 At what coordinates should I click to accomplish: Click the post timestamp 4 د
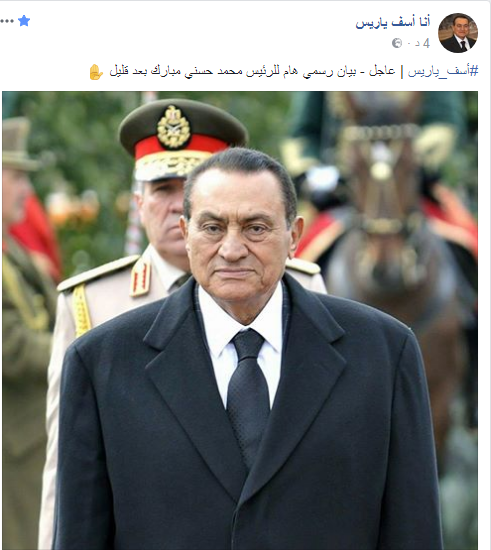[x=422, y=43]
